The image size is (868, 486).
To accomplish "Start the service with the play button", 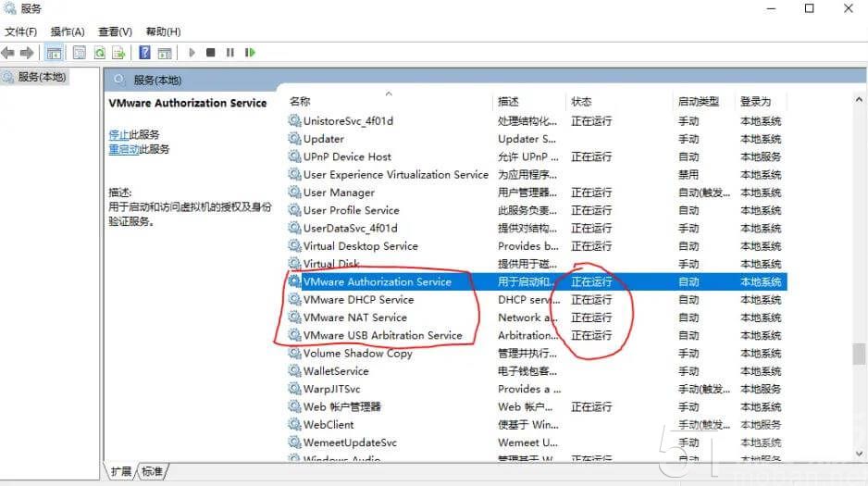I will pos(192,53).
